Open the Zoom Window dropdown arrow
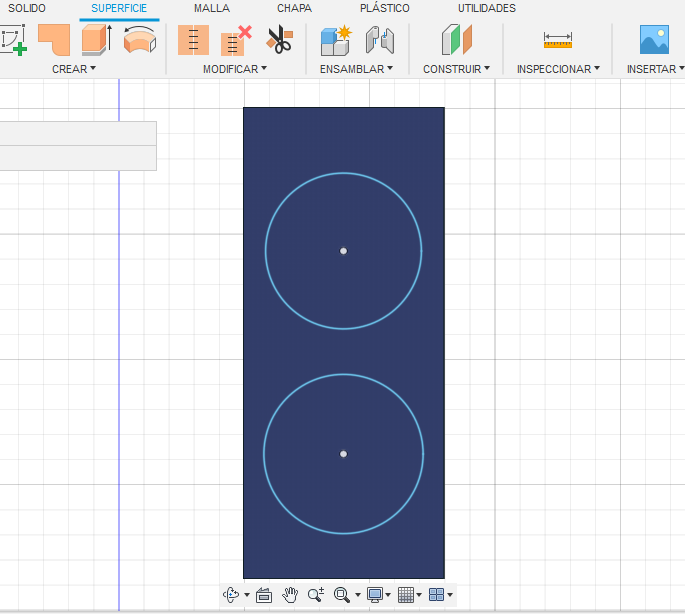The width and height of the screenshot is (685, 614). pos(358,595)
